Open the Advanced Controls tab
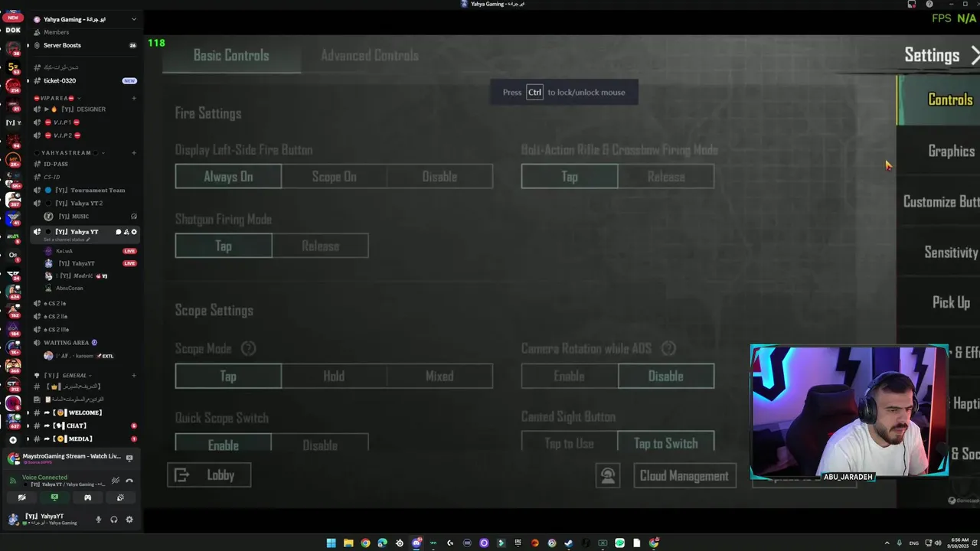980x551 pixels. point(369,55)
